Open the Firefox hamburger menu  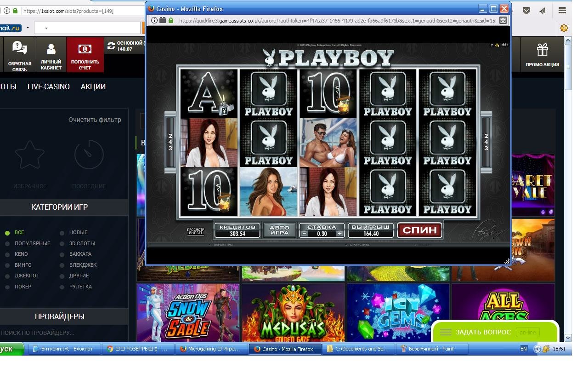(562, 11)
